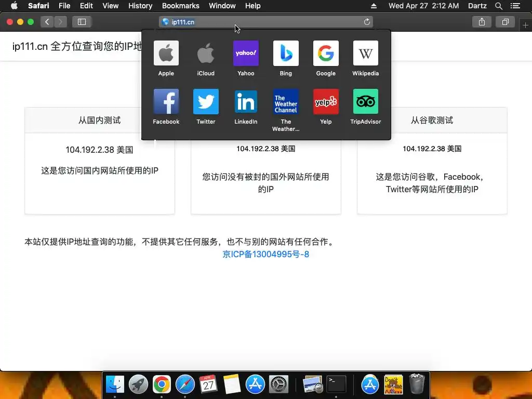
Task: Reload the page with the refresh icon
Action: pos(367,22)
